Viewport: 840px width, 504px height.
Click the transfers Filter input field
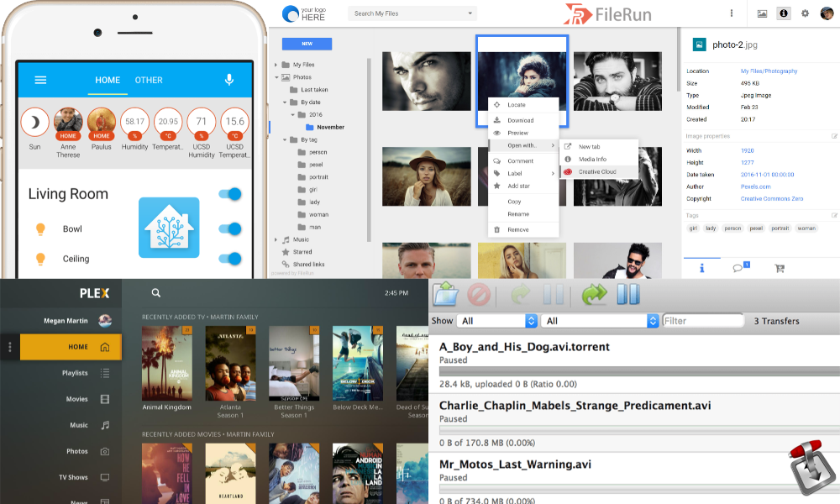coord(703,321)
